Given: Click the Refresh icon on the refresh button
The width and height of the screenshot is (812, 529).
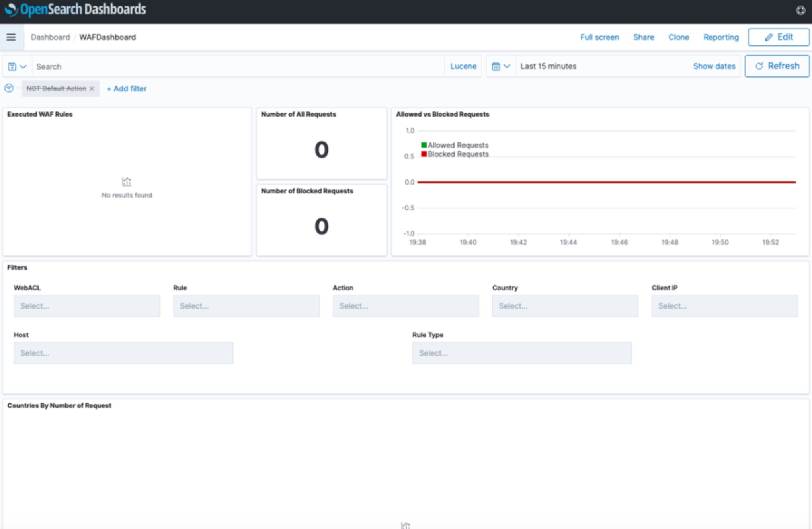Looking at the screenshot, I should [x=760, y=66].
